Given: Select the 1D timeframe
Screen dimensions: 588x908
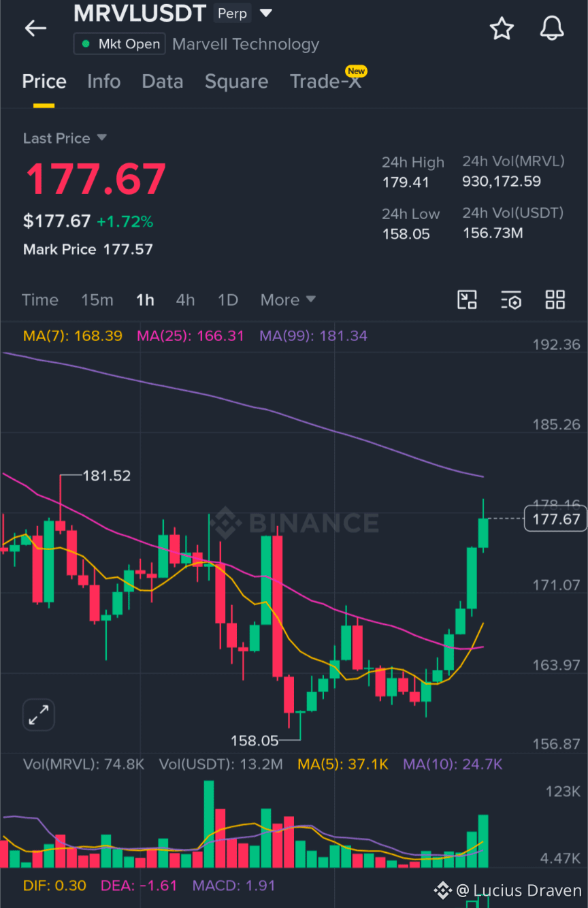Looking at the screenshot, I should [x=228, y=299].
